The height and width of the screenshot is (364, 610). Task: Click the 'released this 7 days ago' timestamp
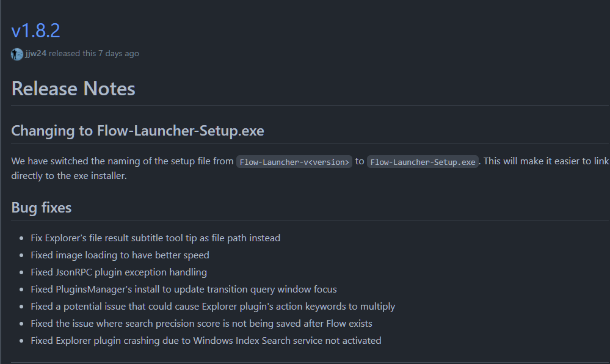[x=93, y=53]
